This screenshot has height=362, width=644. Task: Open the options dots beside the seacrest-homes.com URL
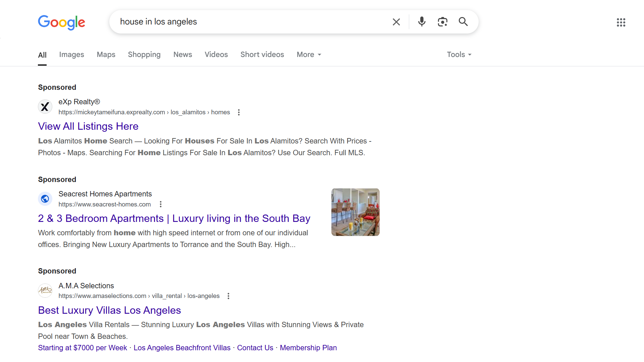pyautogui.click(x=161, y=204)
